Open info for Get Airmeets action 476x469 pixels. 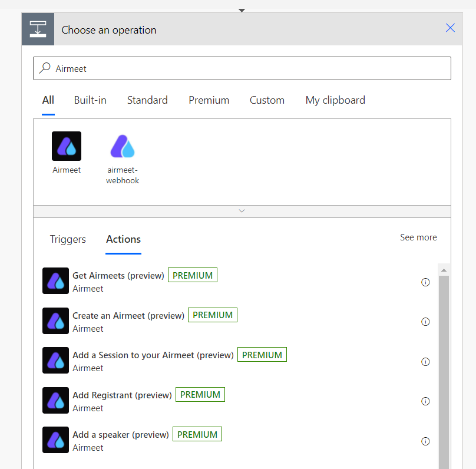pyautogui.click(x=425, y=282)
